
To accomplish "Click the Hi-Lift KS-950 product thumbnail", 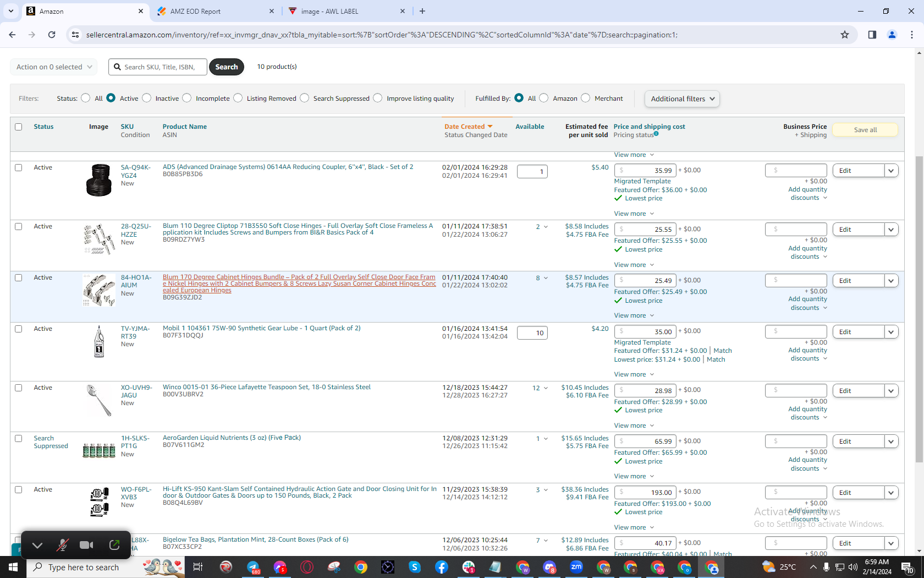I will click(x=99, y=502).
